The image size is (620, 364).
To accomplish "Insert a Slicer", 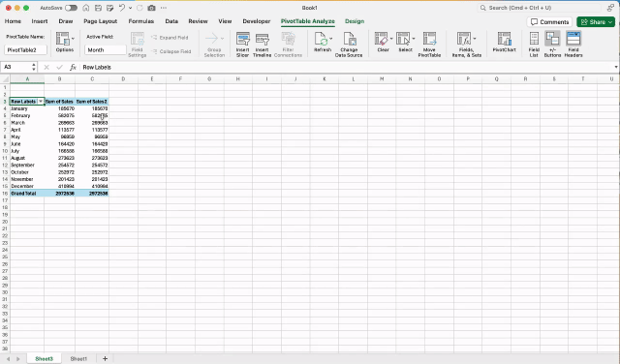I will [x=243, y=45].
